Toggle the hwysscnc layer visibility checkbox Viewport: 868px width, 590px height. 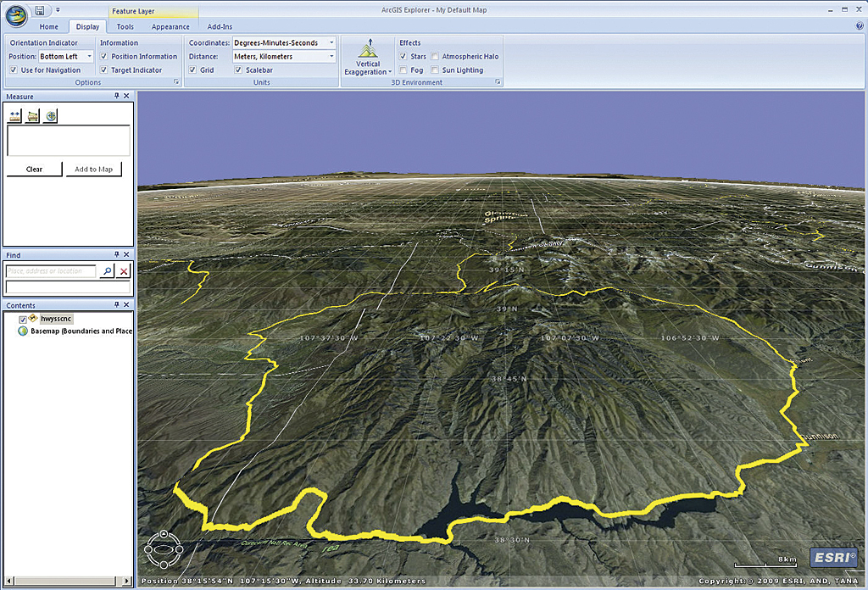[x=23, y=320]
